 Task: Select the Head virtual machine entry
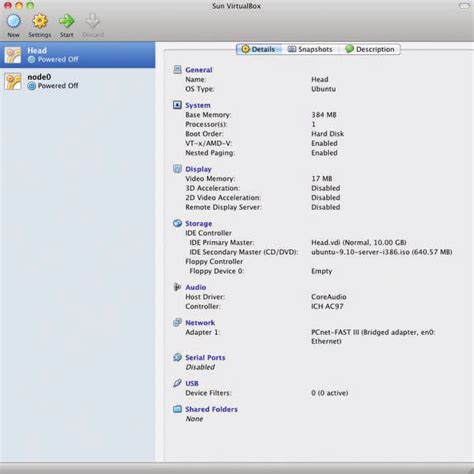77,55
